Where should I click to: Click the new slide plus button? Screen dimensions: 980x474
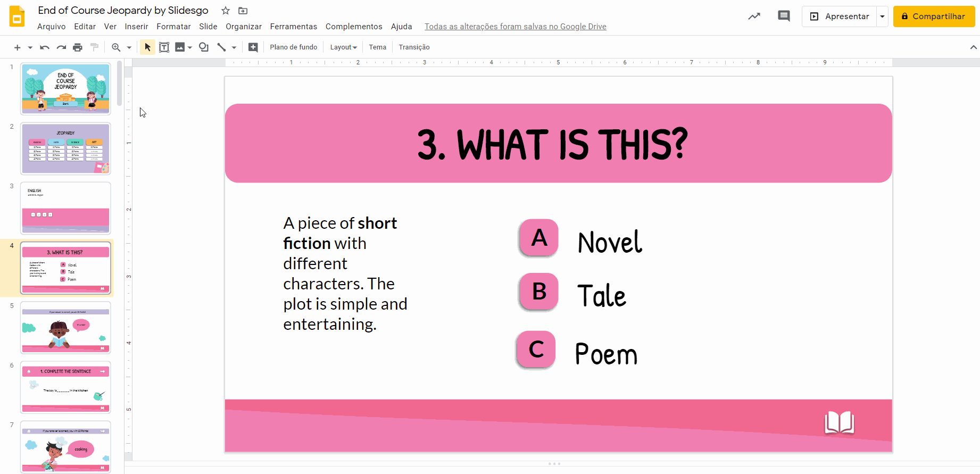(x=17, y=47)
